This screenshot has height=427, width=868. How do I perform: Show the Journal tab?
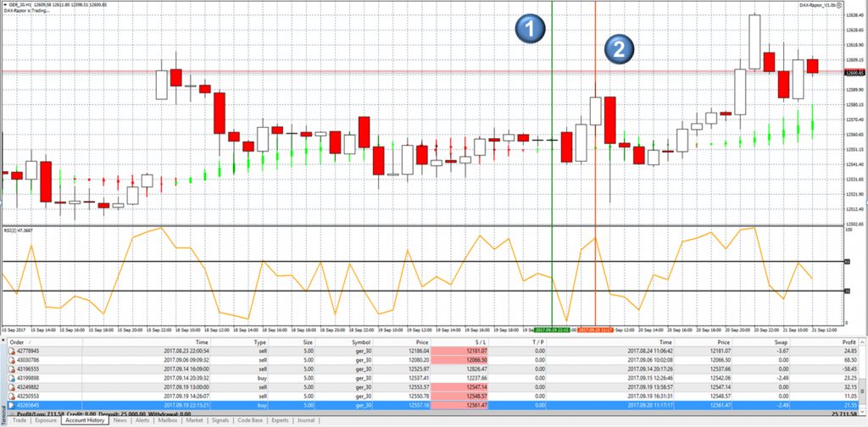[x=305, y=420]
